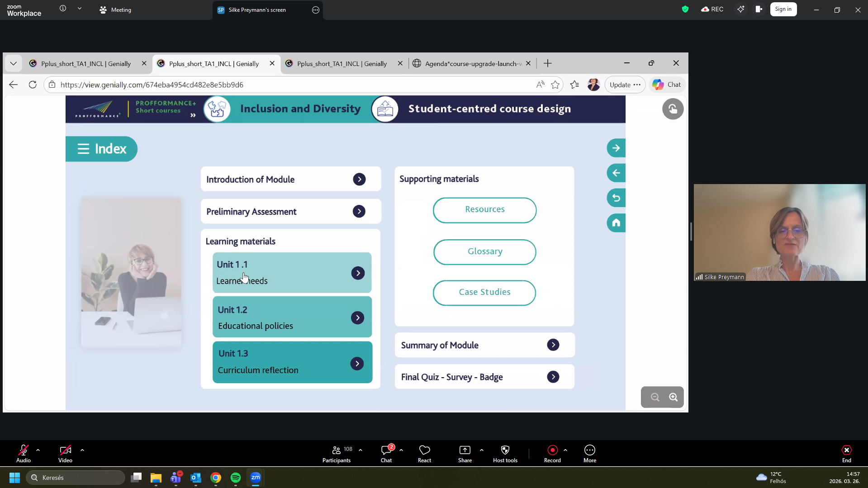Click the zoom in magnifier icon
Screen dimensions: 868x488
[673, 397]
